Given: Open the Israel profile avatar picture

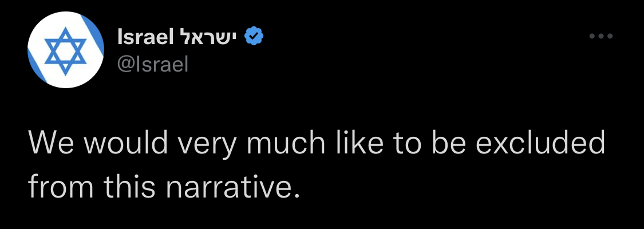Looking at the screenshot, I should point(65,50).
